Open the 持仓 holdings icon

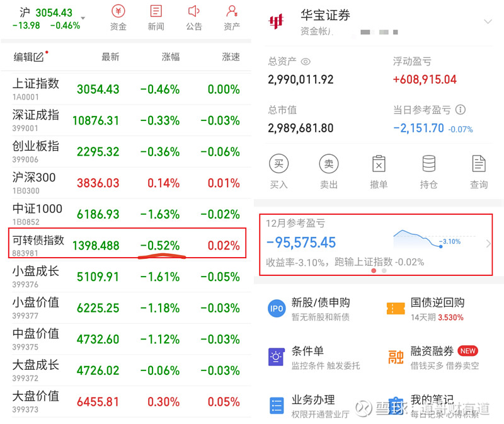(429, 164)
